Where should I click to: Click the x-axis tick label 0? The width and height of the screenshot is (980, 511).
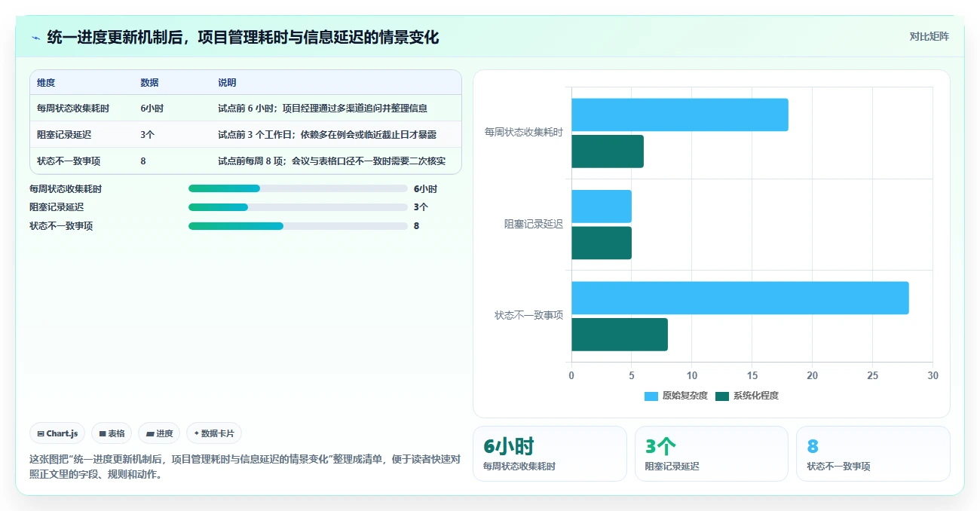(x=571, y=375)
